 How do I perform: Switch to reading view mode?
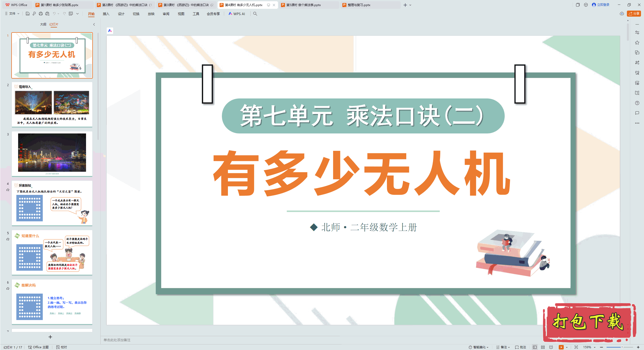point(551,347)
